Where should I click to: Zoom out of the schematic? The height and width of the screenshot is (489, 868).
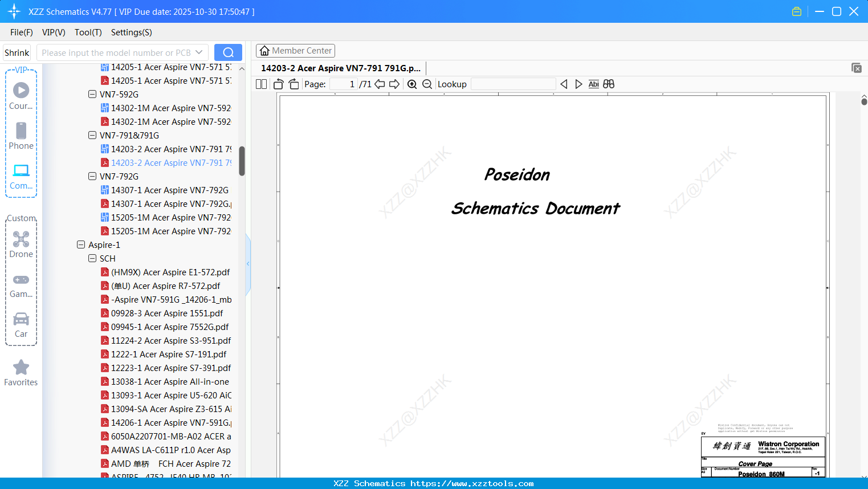[x=427, y=84]
